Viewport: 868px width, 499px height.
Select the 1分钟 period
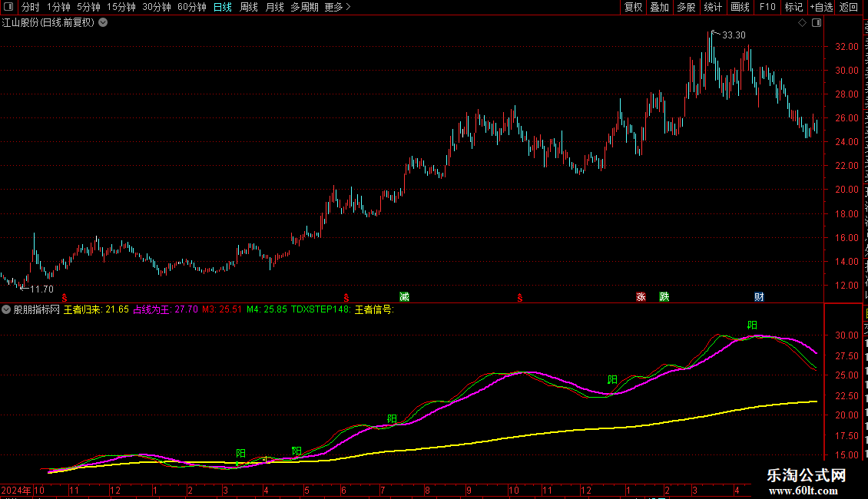tap(58, 7)
